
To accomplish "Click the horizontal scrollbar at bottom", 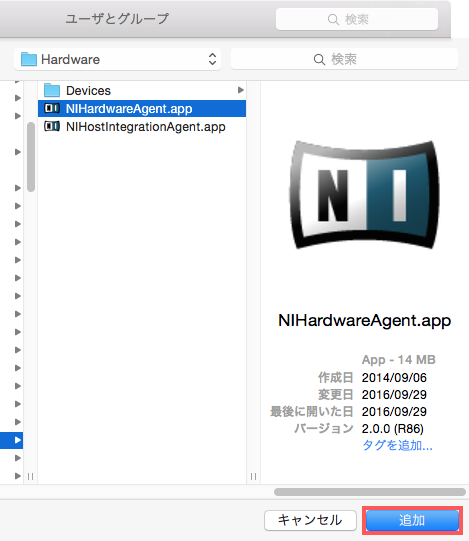I will 370,492.
